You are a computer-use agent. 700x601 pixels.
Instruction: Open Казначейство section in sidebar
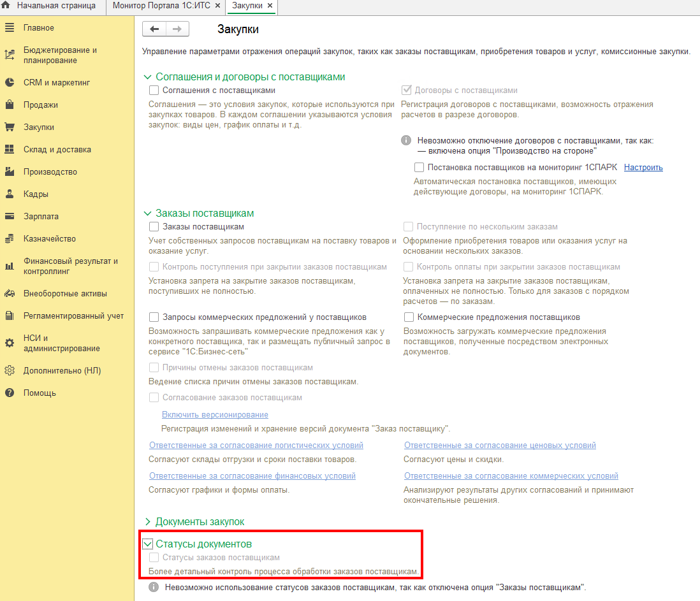(50, 239)
